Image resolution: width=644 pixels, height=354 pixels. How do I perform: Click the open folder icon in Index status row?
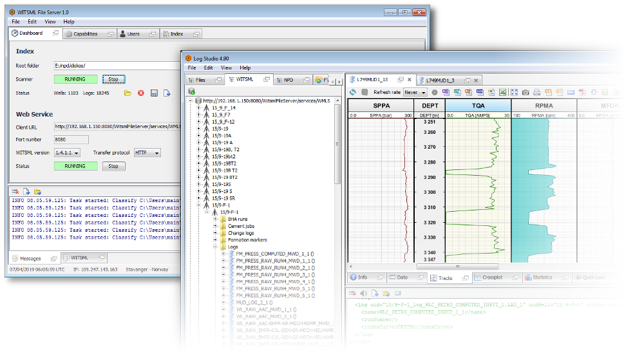[x=128, y=93]
